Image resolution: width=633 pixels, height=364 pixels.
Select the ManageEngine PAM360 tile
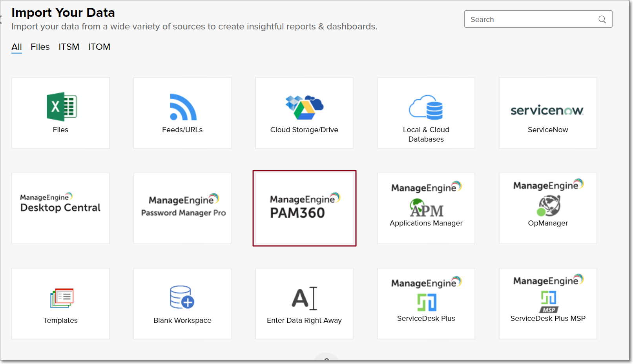[x=305, y=208]
